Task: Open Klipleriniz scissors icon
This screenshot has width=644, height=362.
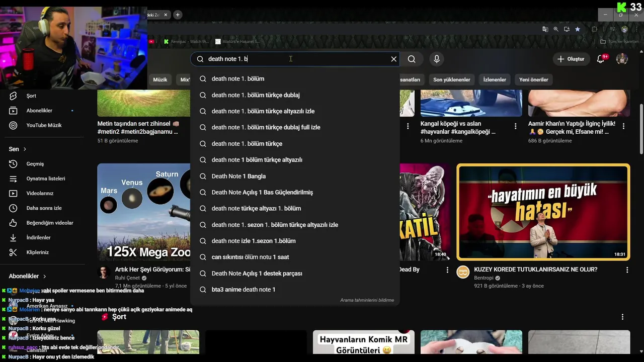Action: 14,252
